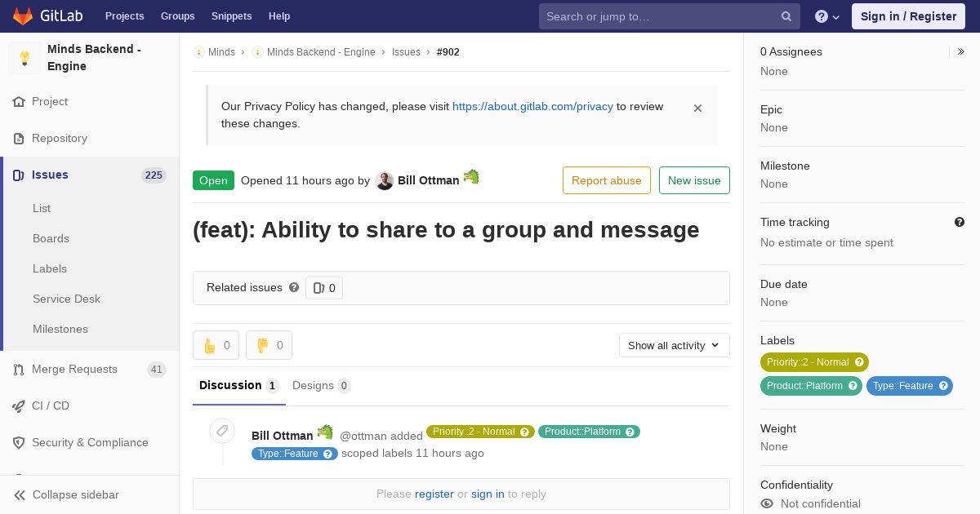Click Product::Platform label in discussion
The image size is (980, 514).
pos(589,432)
